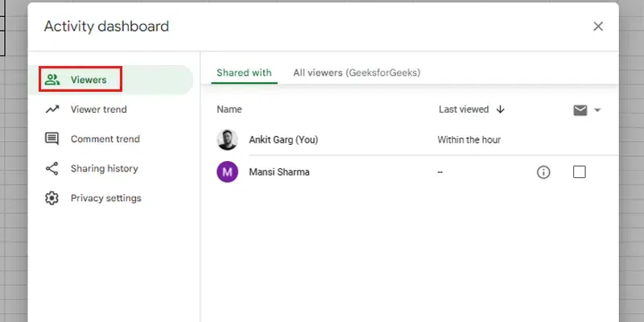This screenshot has height=322, width=644.
Task: Click the Privacy settings gear icon
Action: click(52, 198)
